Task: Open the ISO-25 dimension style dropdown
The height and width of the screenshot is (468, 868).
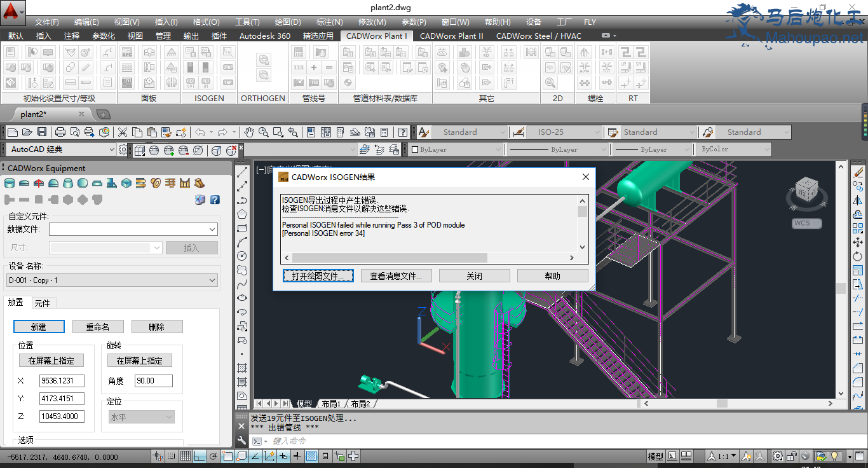Action: 563,132
